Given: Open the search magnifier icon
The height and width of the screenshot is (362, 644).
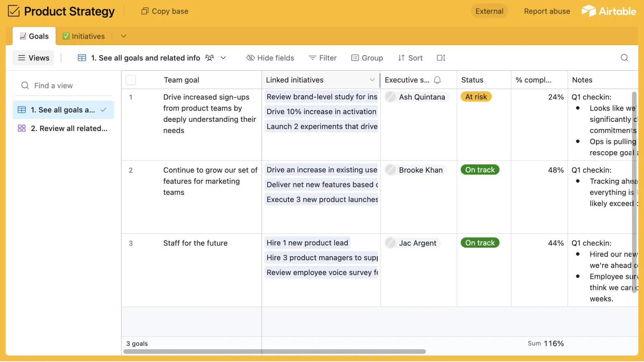Looking at the screenshot, I should pyautogui.click(x=624, y=58).
